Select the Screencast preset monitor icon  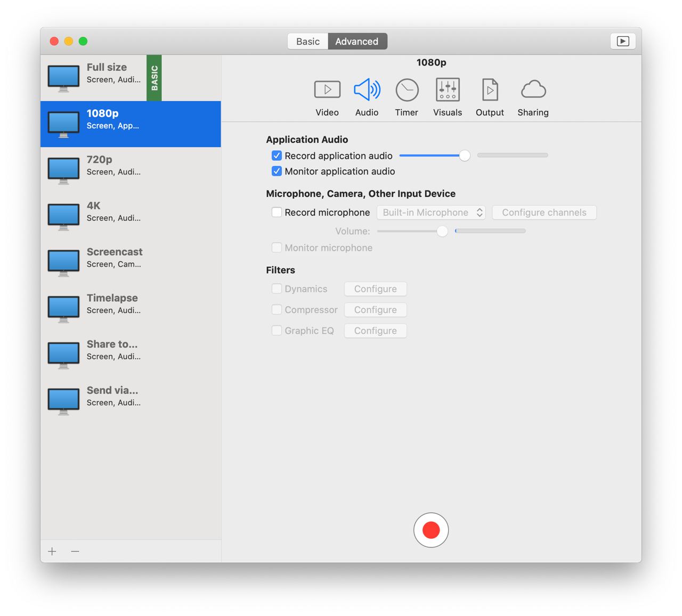click(63, 263)
